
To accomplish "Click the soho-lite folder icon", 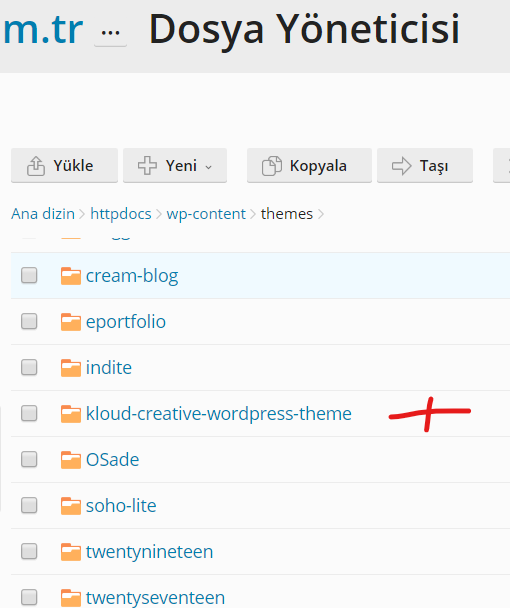I will pos(71,506).
